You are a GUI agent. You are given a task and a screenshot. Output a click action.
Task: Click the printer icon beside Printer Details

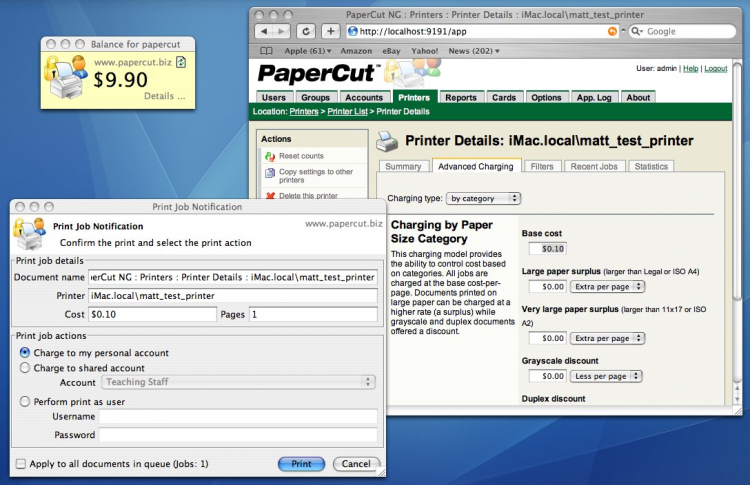pos(387,141)
